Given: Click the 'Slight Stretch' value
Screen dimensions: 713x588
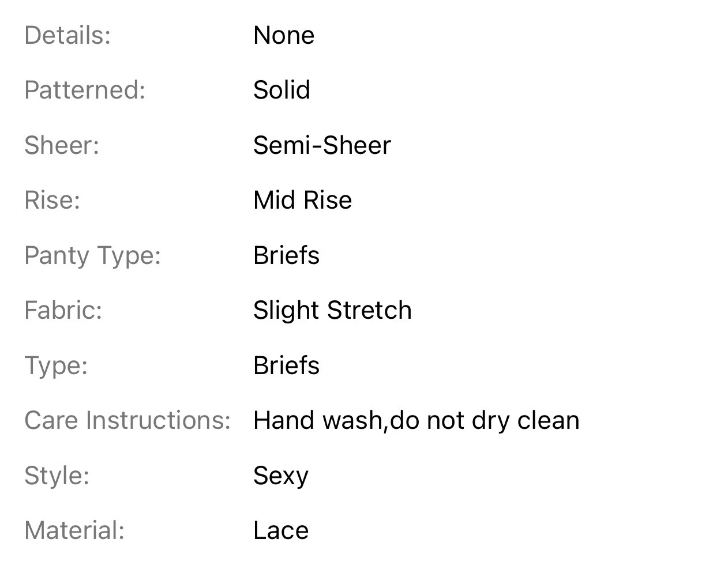Looking at the screenshot, I should click(x=332, y=311).
